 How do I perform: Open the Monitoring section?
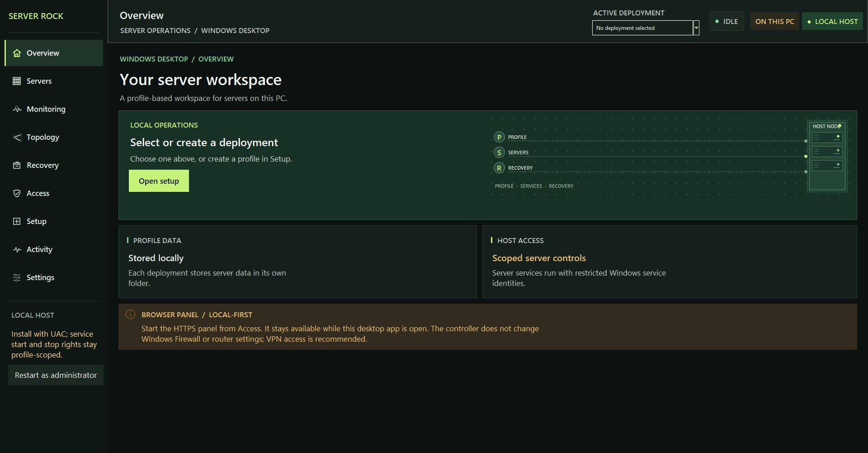(54, 109)
